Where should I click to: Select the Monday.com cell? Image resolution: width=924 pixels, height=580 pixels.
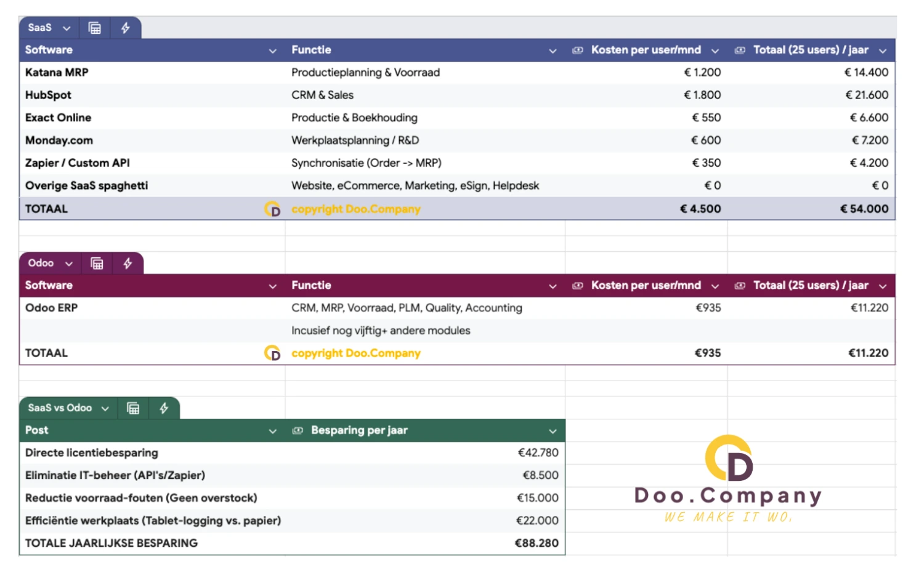[152, 140]
